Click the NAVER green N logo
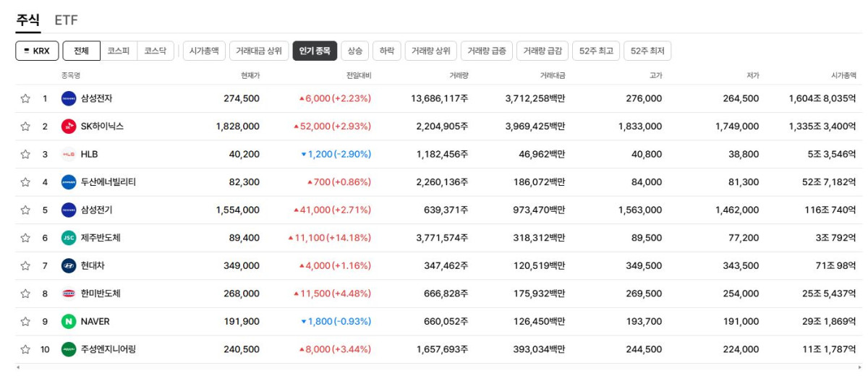The width and height of the screenshot is (868, 376). pyautogui.click(x=69, y=321)
